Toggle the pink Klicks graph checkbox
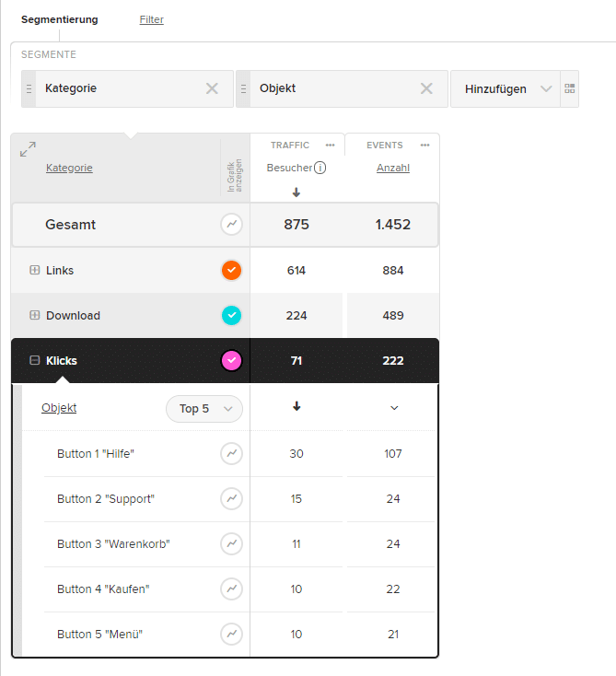 [x=231, y=360]
